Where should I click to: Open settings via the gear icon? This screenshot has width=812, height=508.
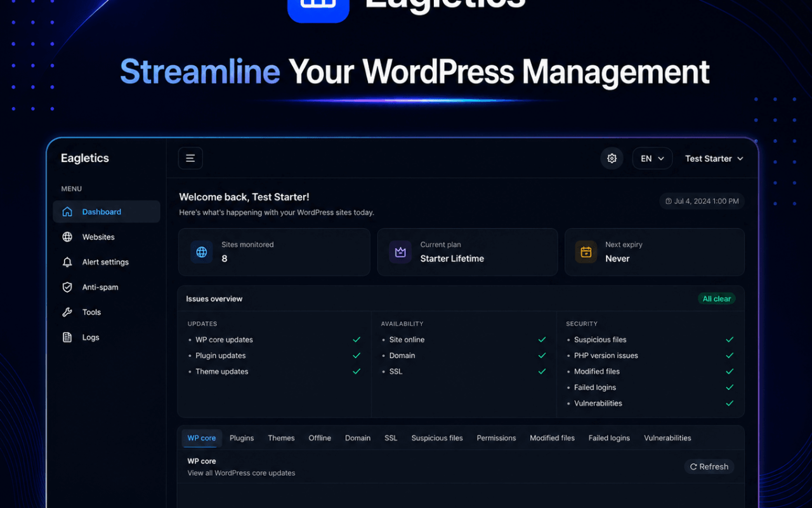[612, 158]
